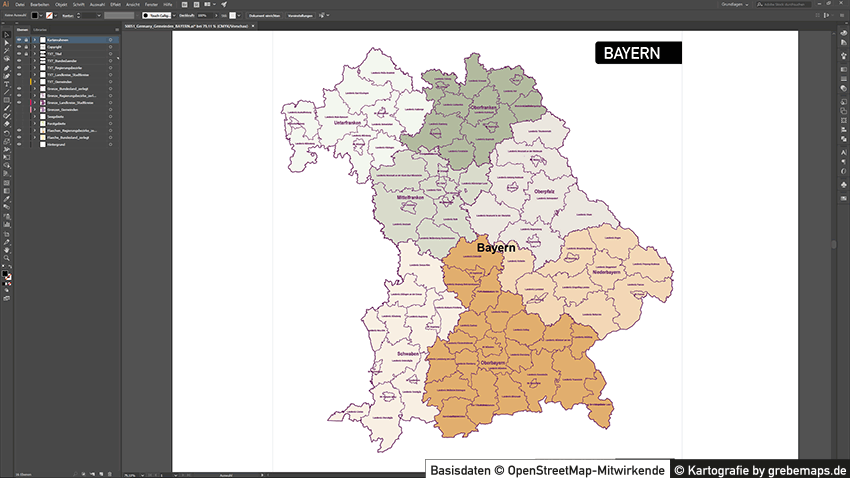Screen dimensions: 850x478
Task: Select the Direct Selection tool
Action: tap(6, 43)
